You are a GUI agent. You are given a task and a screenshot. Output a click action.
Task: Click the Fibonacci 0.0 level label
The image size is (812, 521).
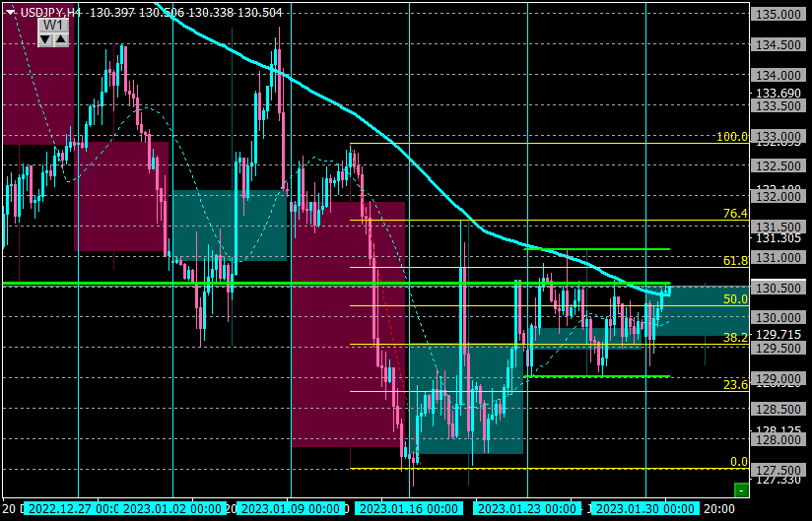[x=739, y=462]
